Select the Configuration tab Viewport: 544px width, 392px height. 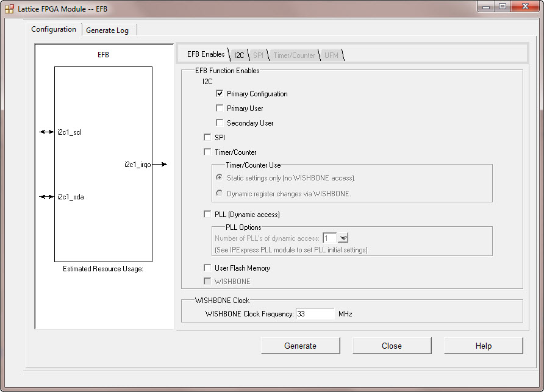[x=54, y=29]
